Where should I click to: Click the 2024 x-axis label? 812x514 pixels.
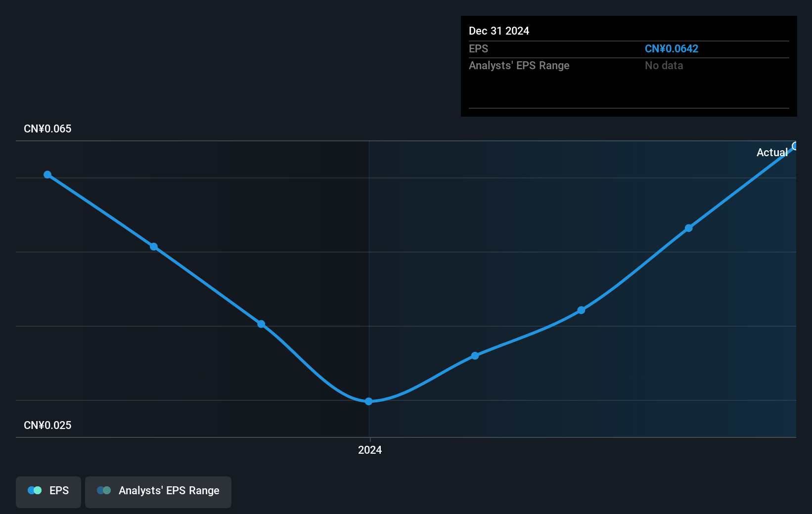click(x=370, y=450)
